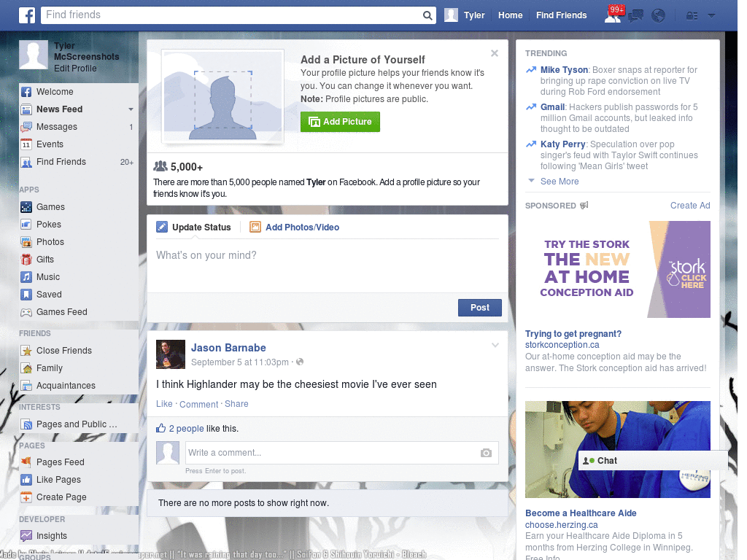Open the notifications globe icon
747x560 pixels.
point(659,16)
